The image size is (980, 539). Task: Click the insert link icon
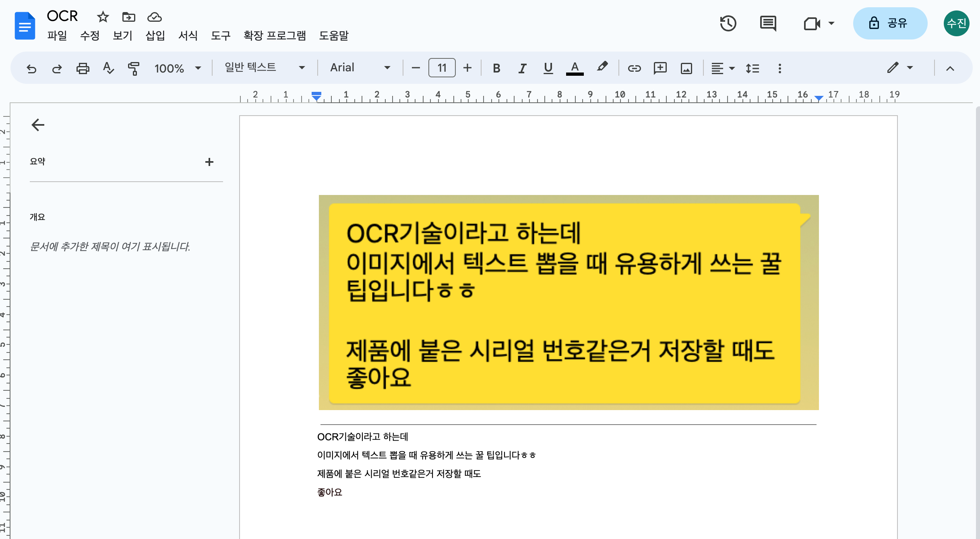pyautogui.click(x=634, y=68)
